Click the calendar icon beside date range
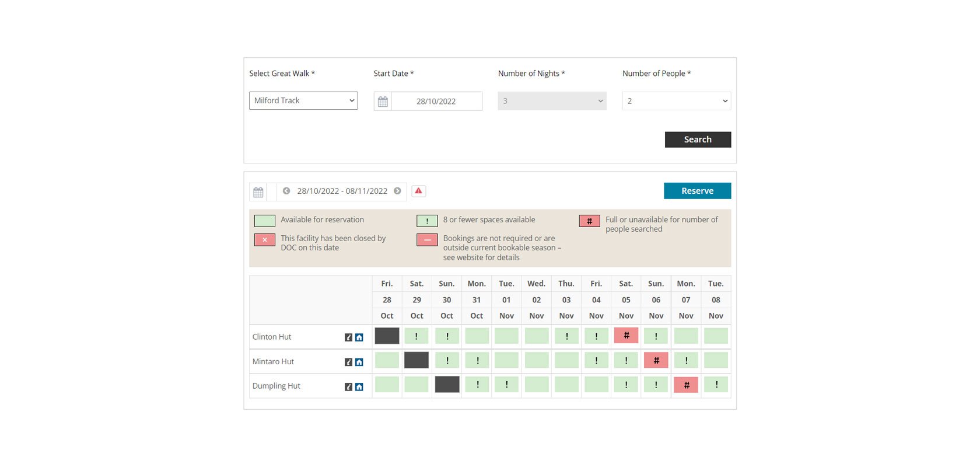Image resolution: width=980 pixels, height=467 pixels. point(258,191)
